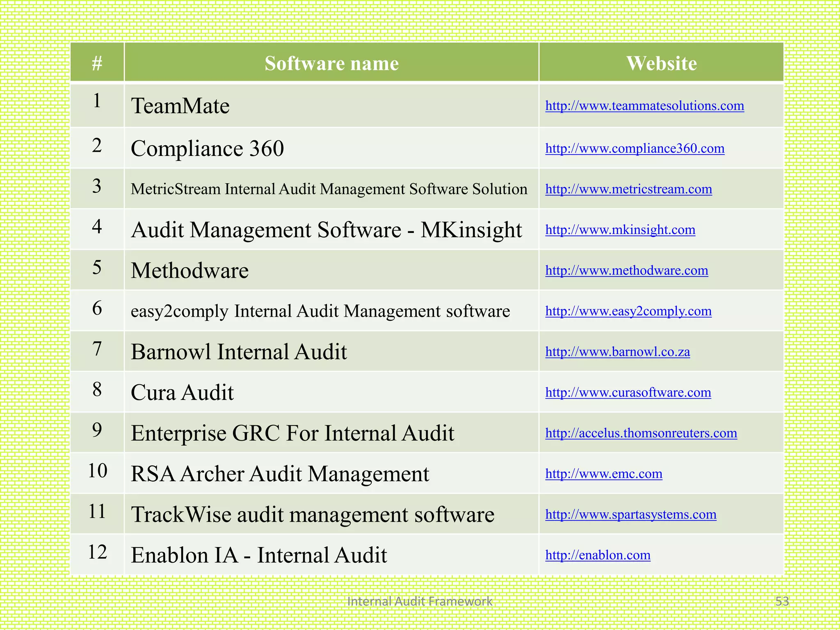Click the slide page number 53
Screen dimensions: 840x630
click(782, 601)
